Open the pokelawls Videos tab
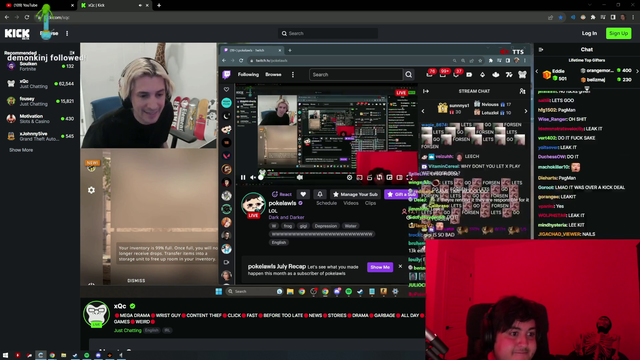Viewport: 640px width, 360px height. (x=351, y=203)
